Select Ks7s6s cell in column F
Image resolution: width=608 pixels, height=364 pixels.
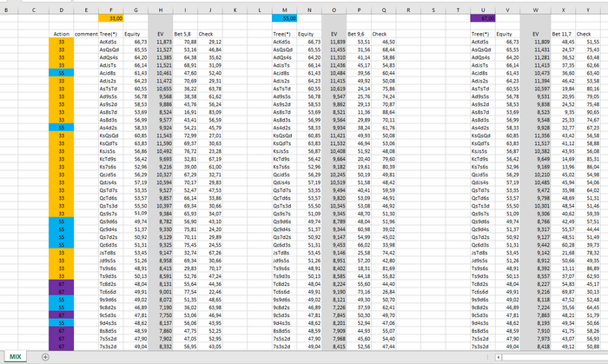pos(111,167)
